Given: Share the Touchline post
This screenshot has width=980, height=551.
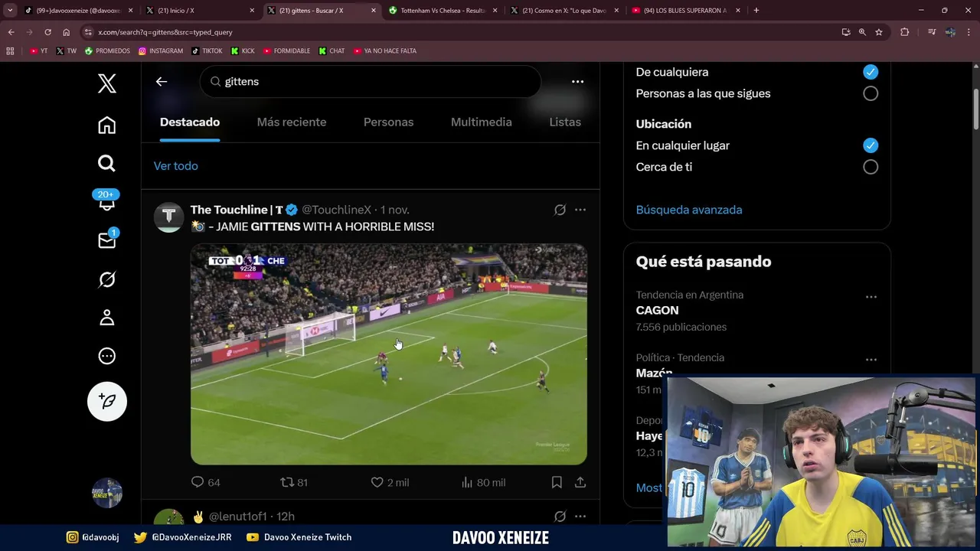Looking at the screenshot, I should (x=580, y=482).
